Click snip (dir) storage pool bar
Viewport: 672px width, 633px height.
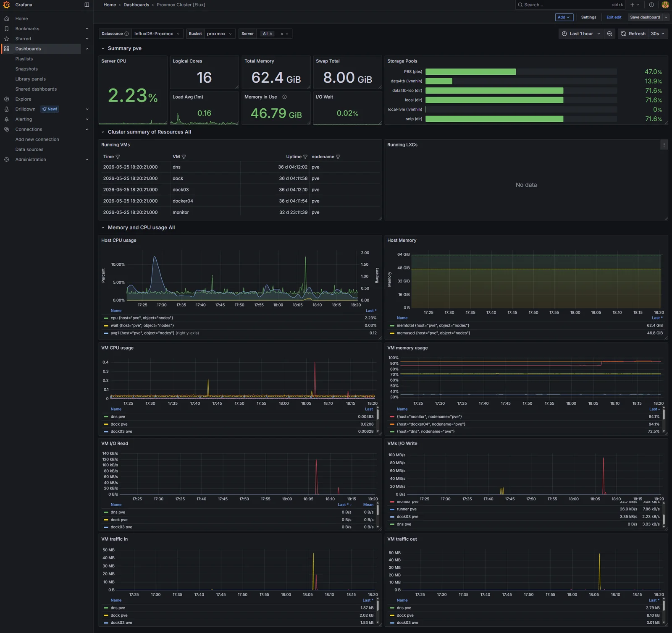[x=521, y=119]
